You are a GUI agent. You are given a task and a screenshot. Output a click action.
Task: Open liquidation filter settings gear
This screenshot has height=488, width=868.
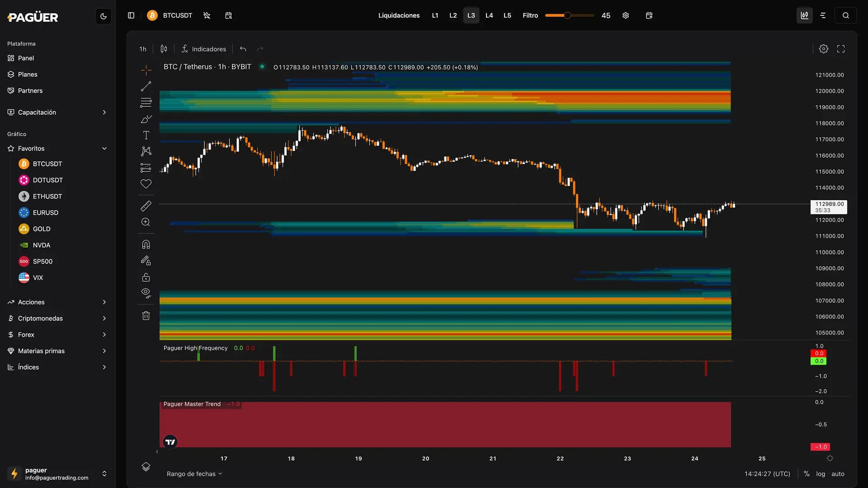(626, 15)
